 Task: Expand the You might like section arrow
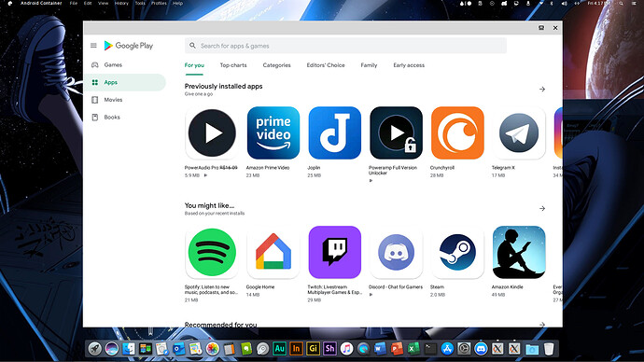(x=542, y=208)
